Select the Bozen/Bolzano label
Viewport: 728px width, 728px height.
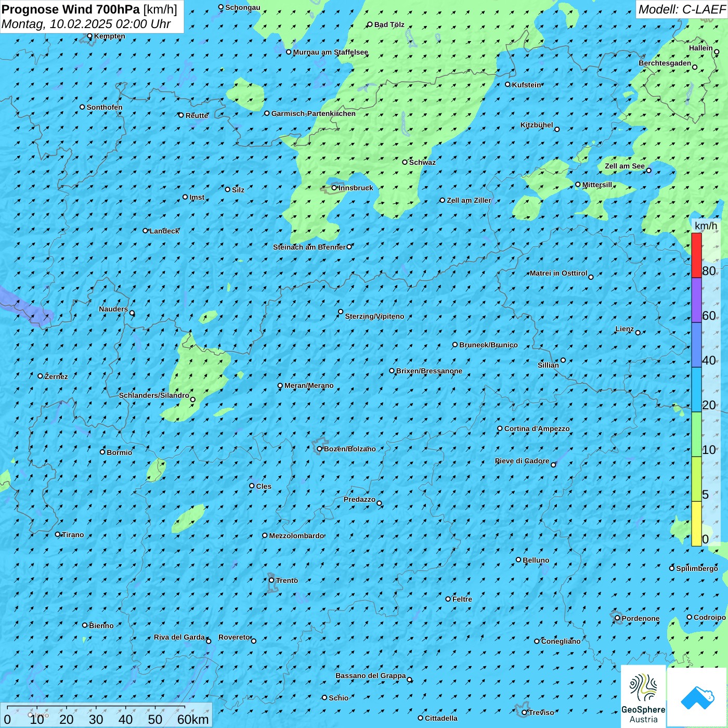[349, 449]
